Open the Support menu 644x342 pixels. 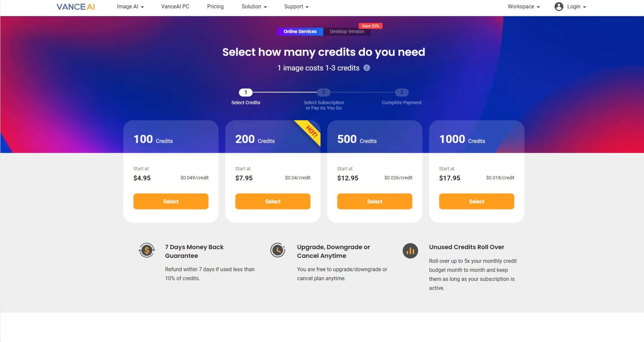pos(296,7)
